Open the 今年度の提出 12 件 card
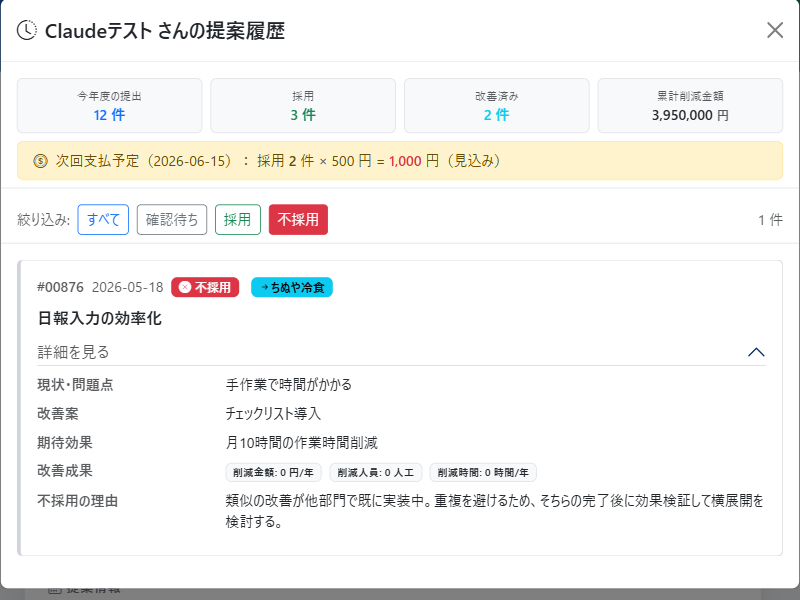The image size is (800, 600). coord(110,106)
